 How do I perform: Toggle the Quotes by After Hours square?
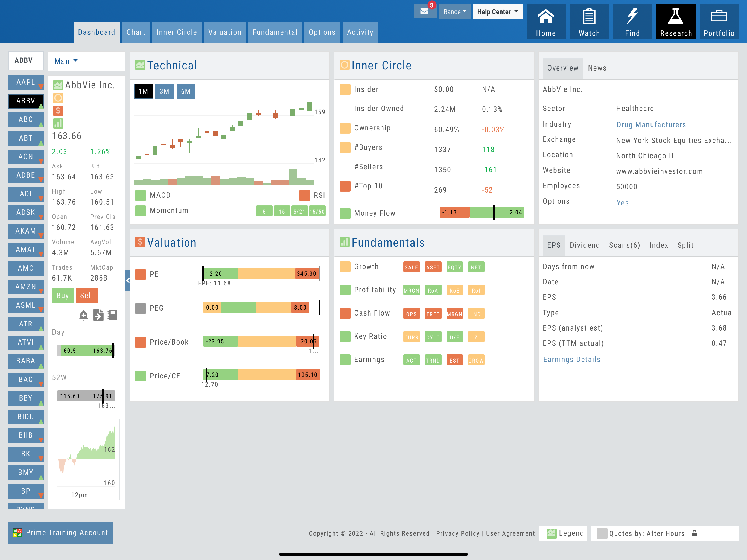602,533
